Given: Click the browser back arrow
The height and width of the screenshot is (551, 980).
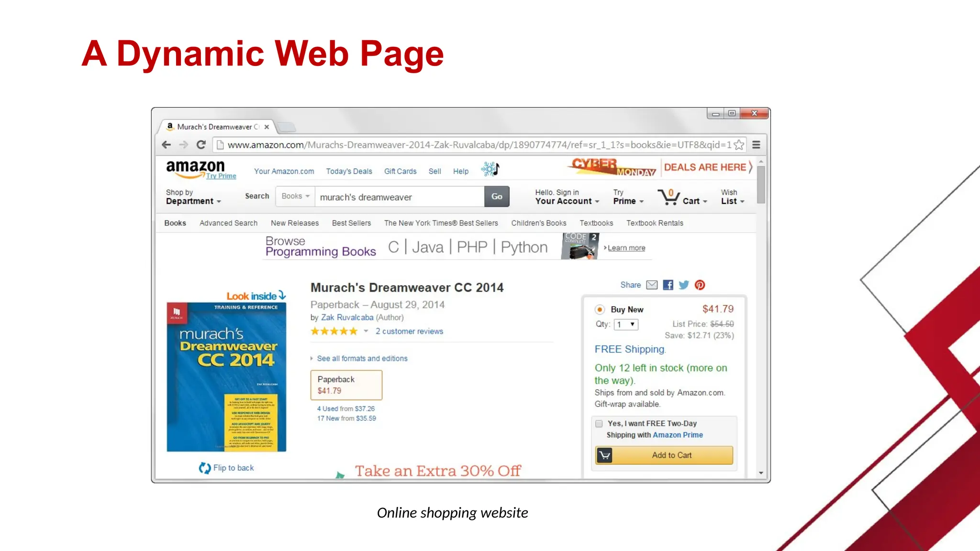Looking at the screenshot, I should 166,144.
